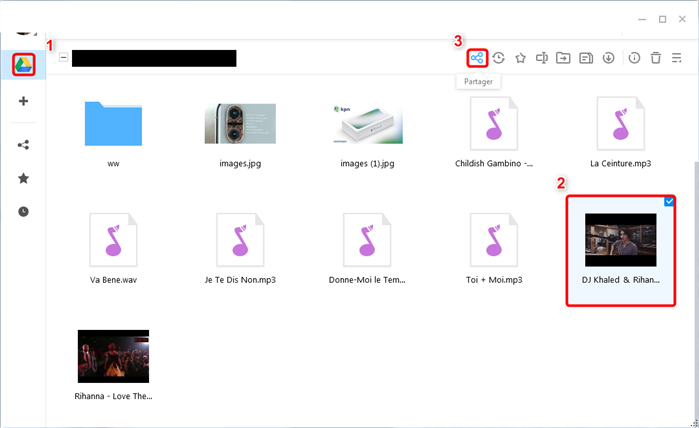
Task: Click the Partager share toolbar icon
Action: [477, 58]
